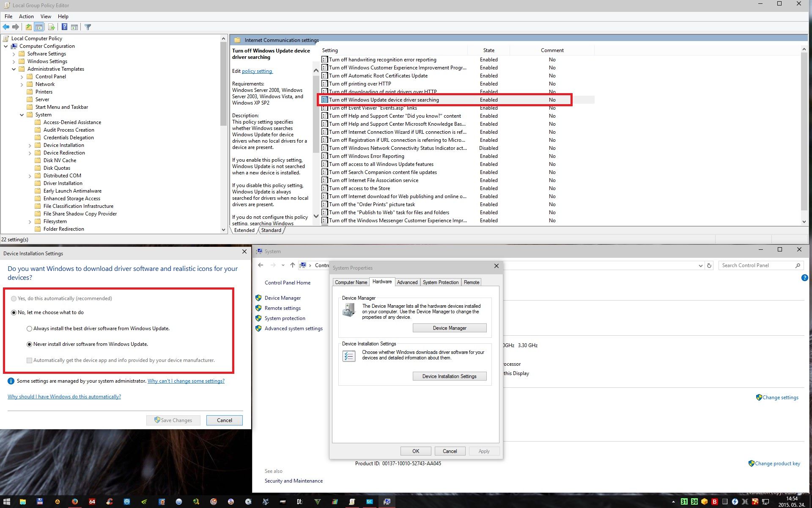
Task: Switch to Advanced tab in System Properties
Action: 407,282
